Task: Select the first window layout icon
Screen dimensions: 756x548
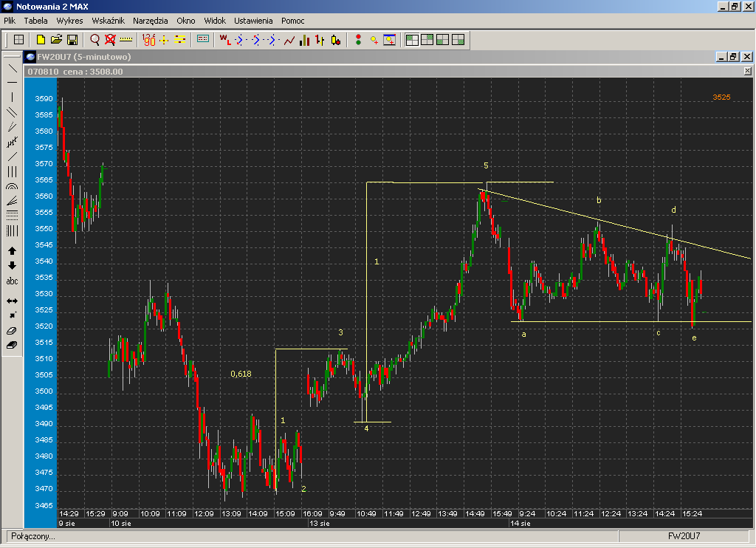Action: click(412, 40)
